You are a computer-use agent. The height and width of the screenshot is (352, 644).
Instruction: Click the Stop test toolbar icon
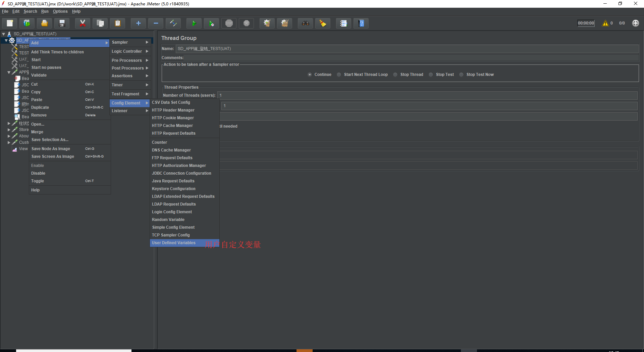229,23
